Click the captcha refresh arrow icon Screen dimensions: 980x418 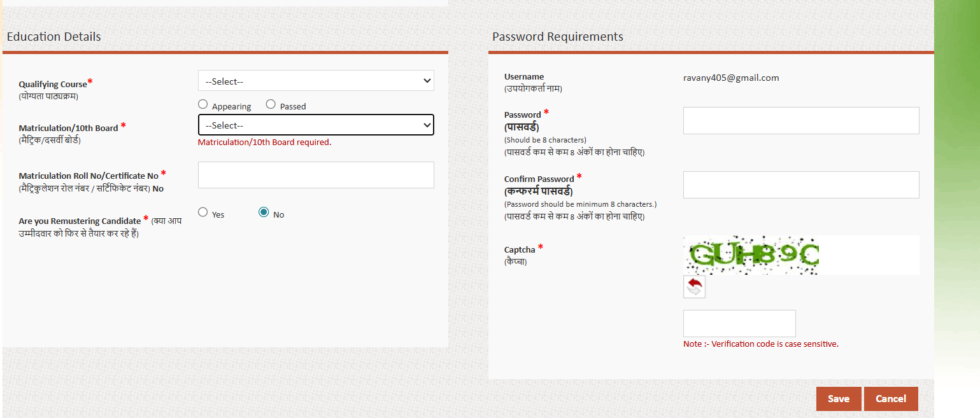pyautogui.click(x=694, y=287)
